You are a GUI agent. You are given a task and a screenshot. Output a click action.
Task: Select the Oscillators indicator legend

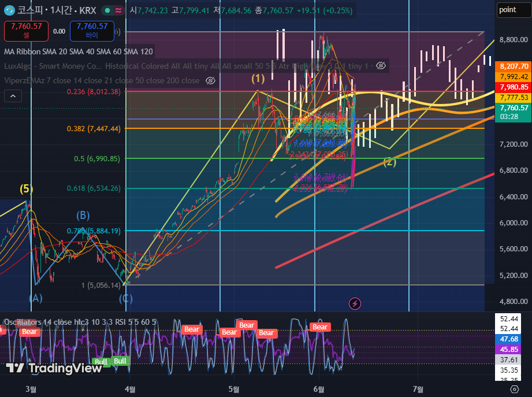(x=80, y=322)
